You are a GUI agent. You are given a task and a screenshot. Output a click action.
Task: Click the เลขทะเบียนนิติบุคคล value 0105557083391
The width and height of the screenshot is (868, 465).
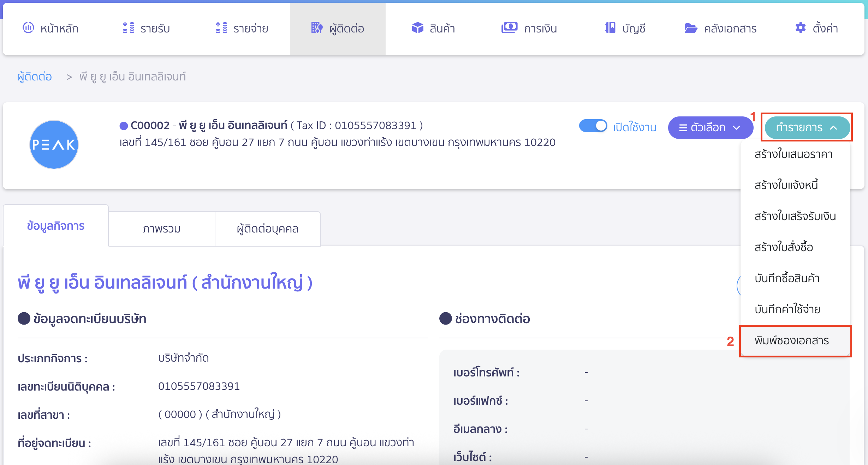199,386
